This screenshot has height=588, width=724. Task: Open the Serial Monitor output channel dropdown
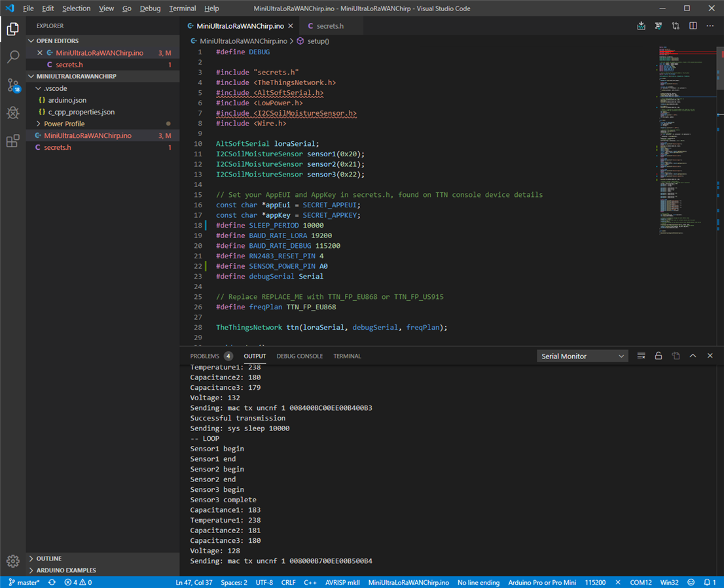(x=582, y=356)
